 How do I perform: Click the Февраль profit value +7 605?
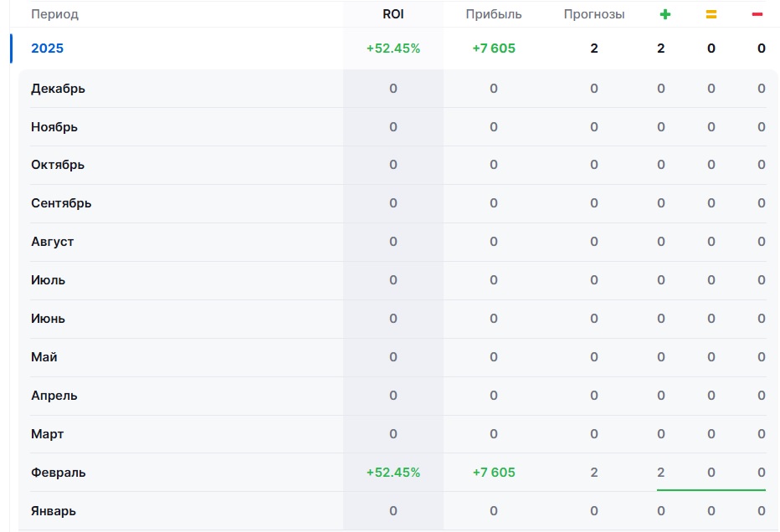493,473
